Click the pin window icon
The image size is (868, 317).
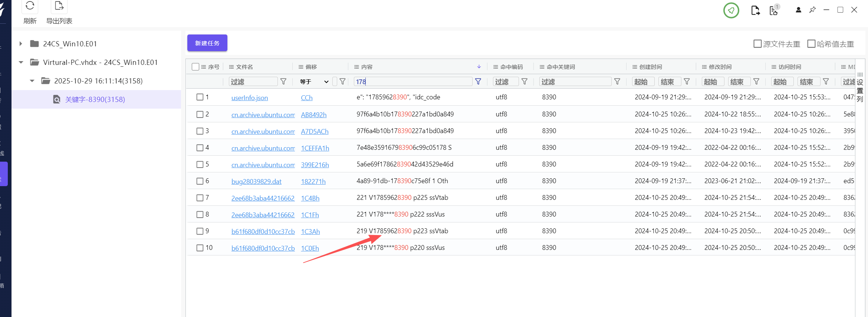[x=812, y=10]
